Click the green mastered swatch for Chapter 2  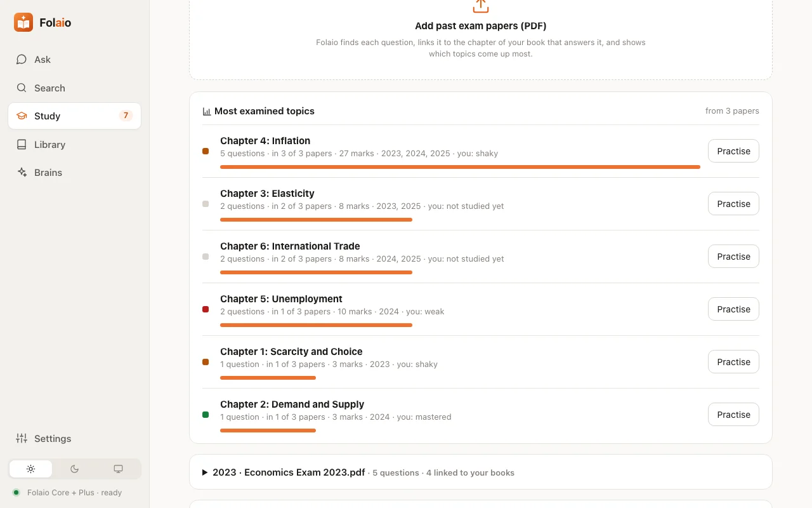[x=206, y=415]
